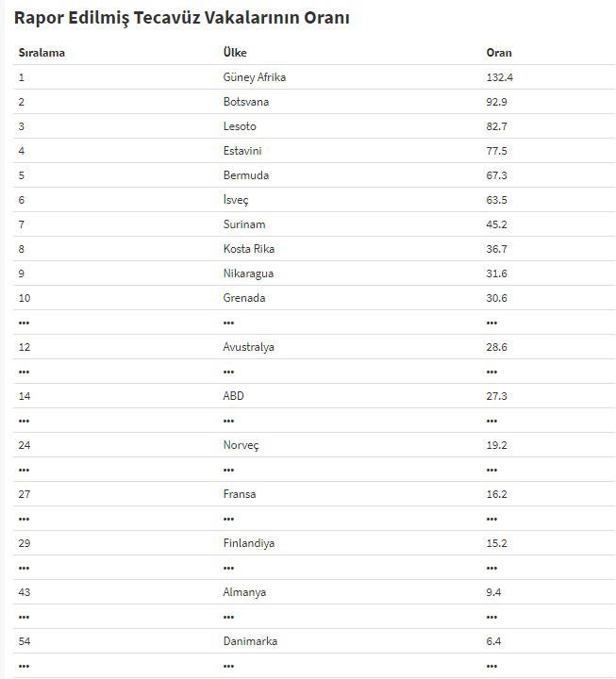Expand the ellipsis under Grenada country cell
Image resolution: width=616 pixels, height=679 pixels.
pos(228,323)
